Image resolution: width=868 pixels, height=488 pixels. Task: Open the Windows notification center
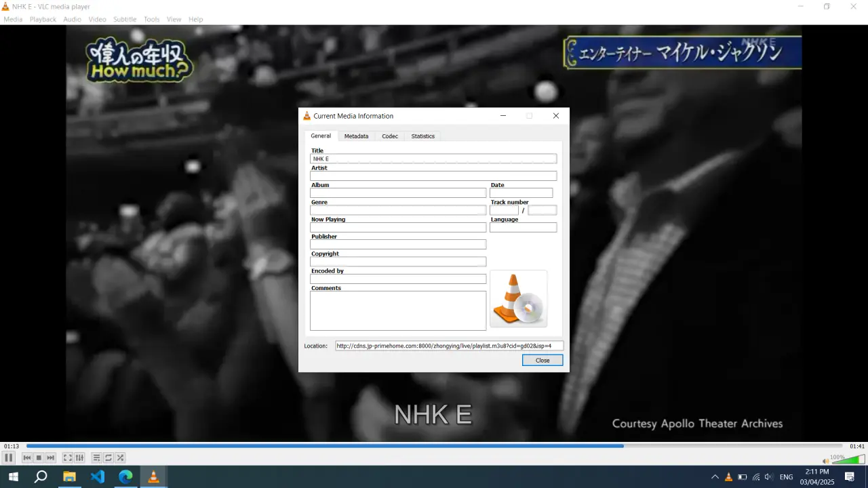(x=849, y=477)
